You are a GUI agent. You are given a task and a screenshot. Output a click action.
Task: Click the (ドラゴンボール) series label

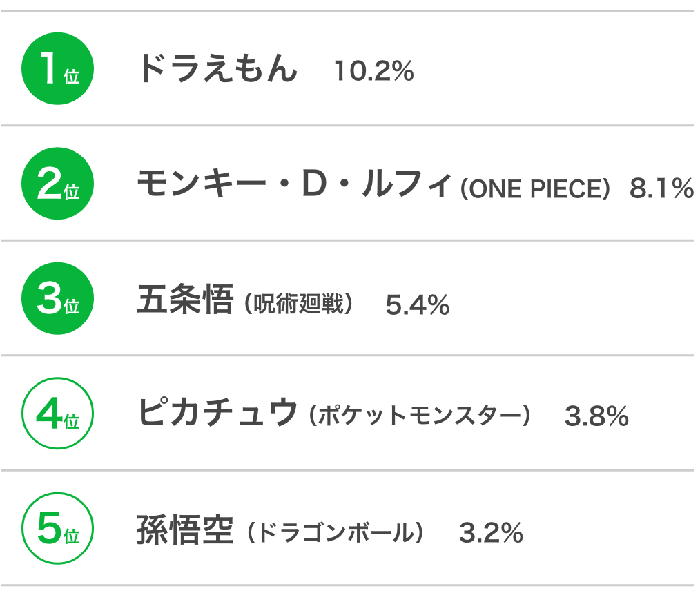click(x=336, y=533)
